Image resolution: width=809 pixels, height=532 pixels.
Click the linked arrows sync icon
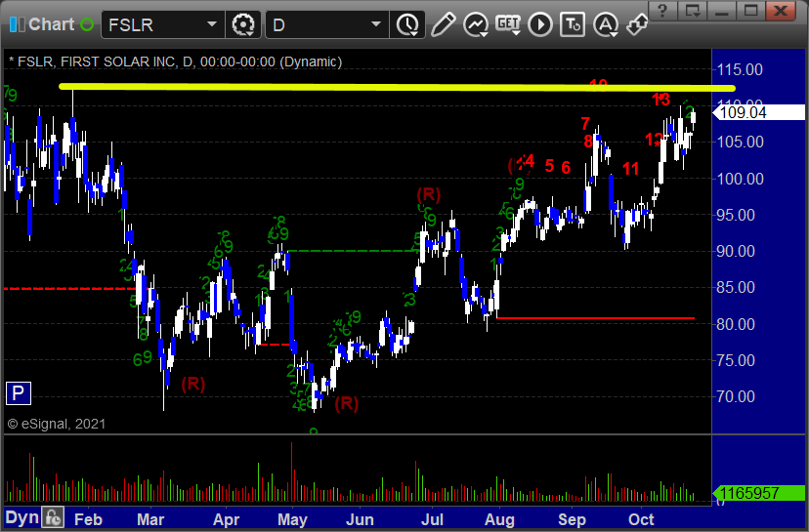638,24
